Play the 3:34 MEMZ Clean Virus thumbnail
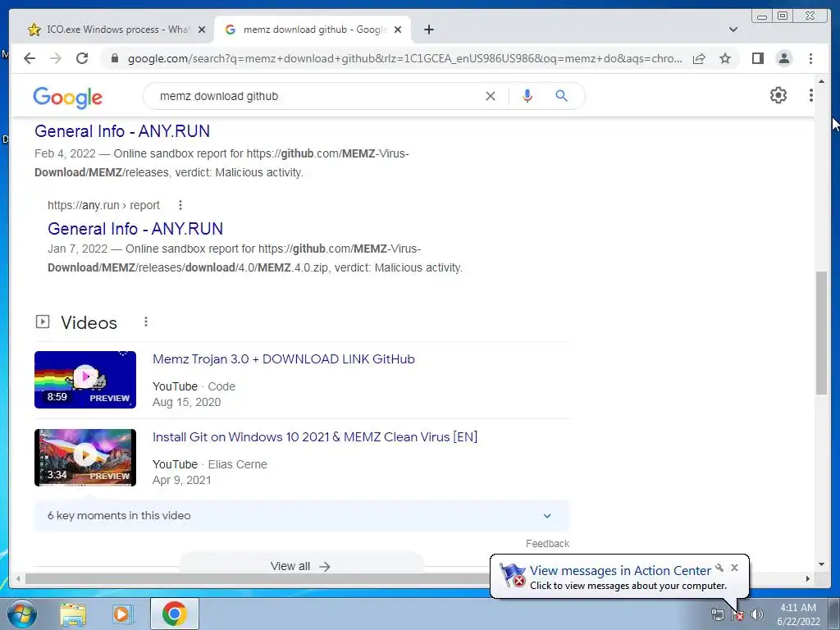The width and height of the screenshot is (840, 630). (85, 458)
